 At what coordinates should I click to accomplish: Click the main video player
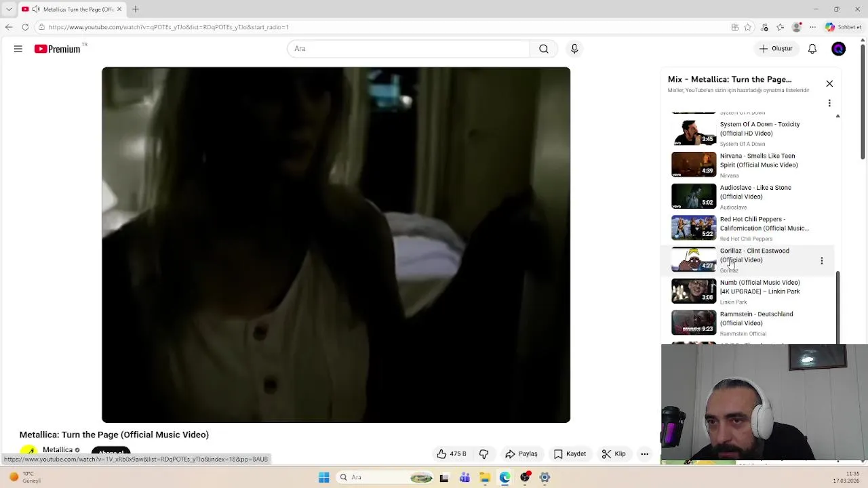[336, 245]
